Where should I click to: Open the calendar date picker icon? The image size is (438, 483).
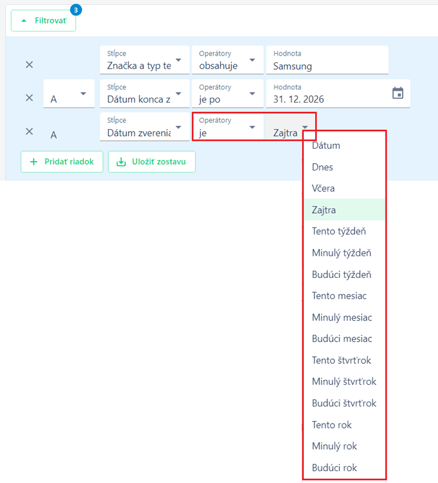398,93
